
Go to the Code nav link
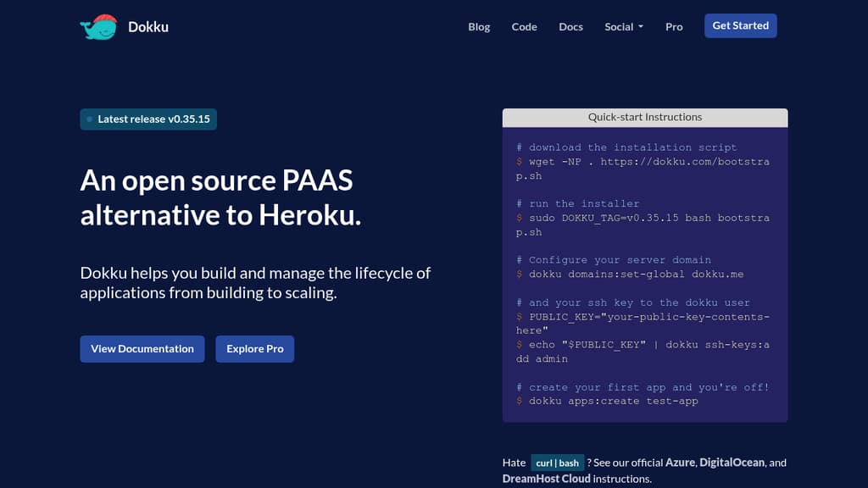tap(524, 27)
